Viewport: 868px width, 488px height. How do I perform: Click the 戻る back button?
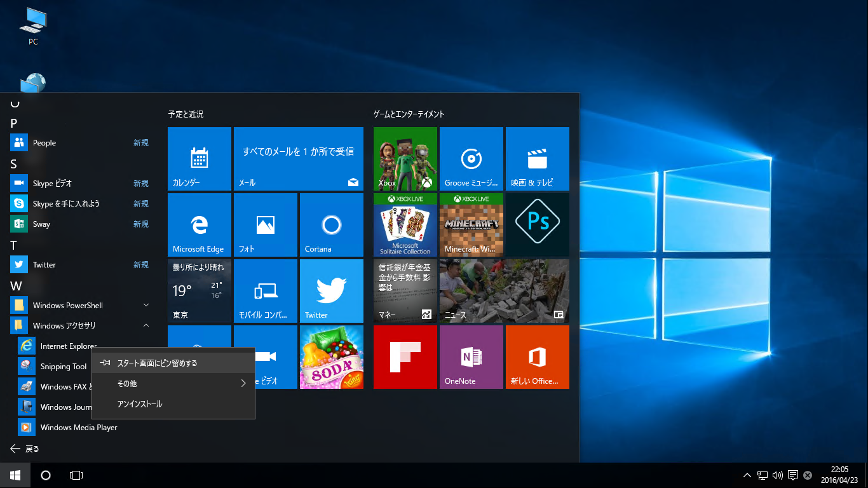pyautogui.click(x=25, y=449)
